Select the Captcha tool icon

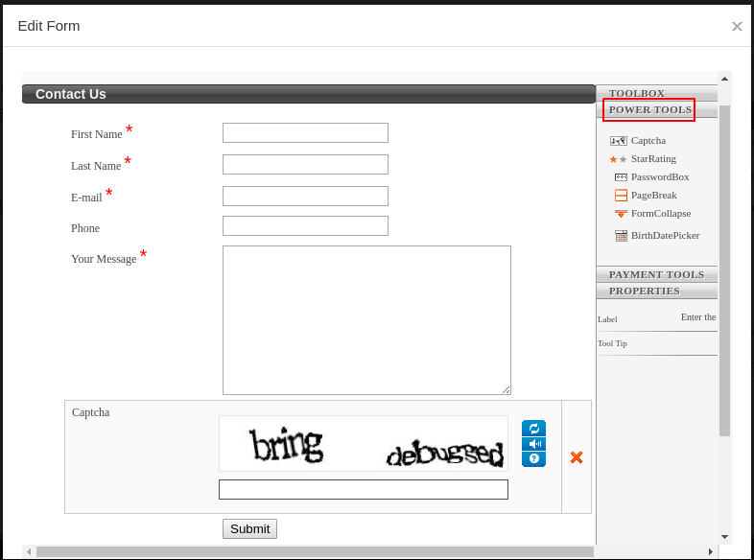[618, 141]
